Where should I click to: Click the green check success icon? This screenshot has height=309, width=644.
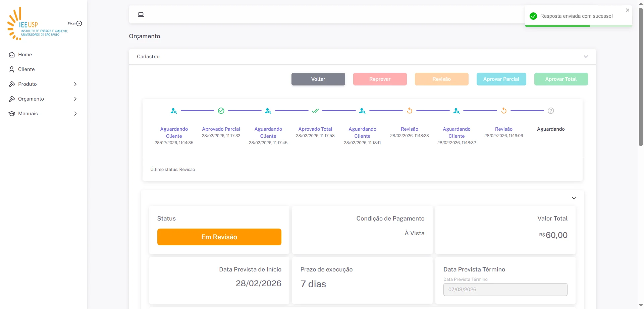coord(533,16)
